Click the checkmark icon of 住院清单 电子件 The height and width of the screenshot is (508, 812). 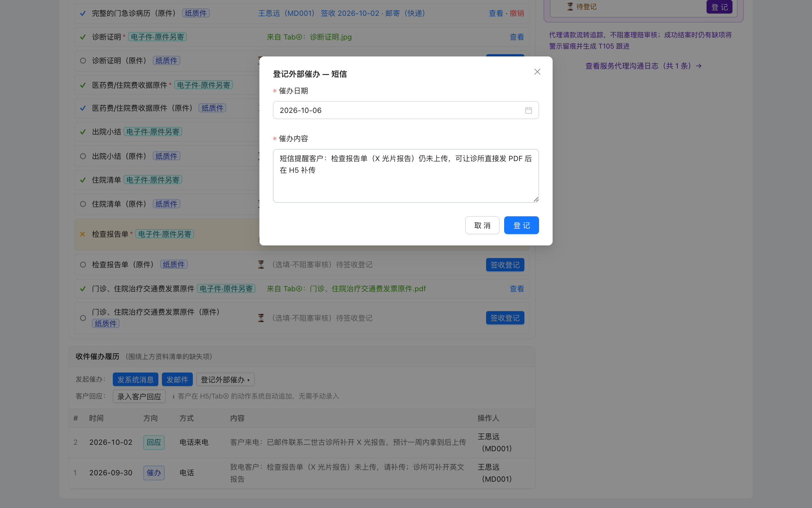[83, 180]
